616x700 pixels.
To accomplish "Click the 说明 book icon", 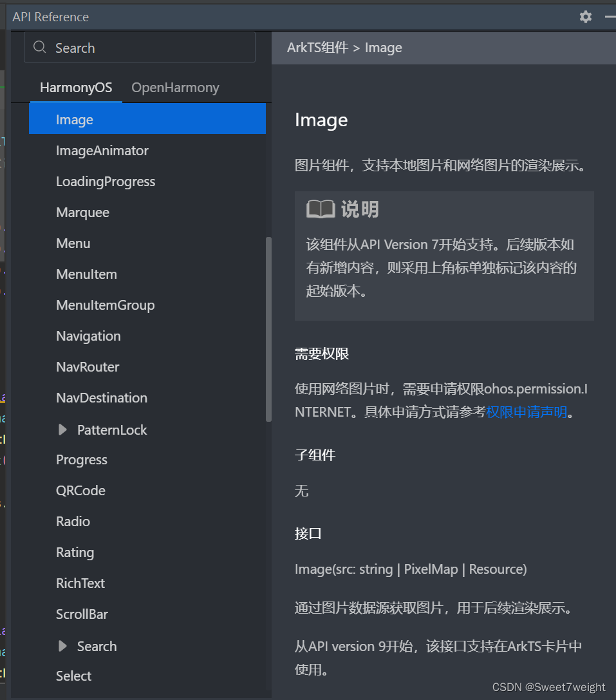I will click(321, 209).
